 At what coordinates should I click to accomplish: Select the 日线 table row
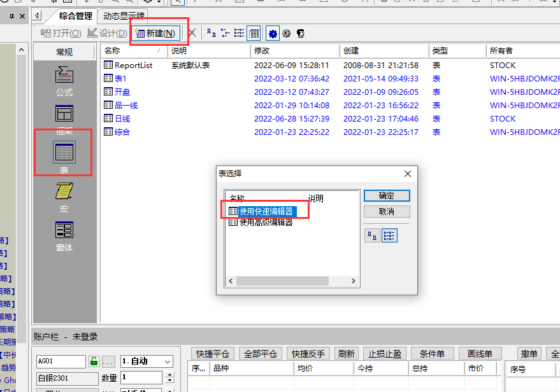(331, 119)
